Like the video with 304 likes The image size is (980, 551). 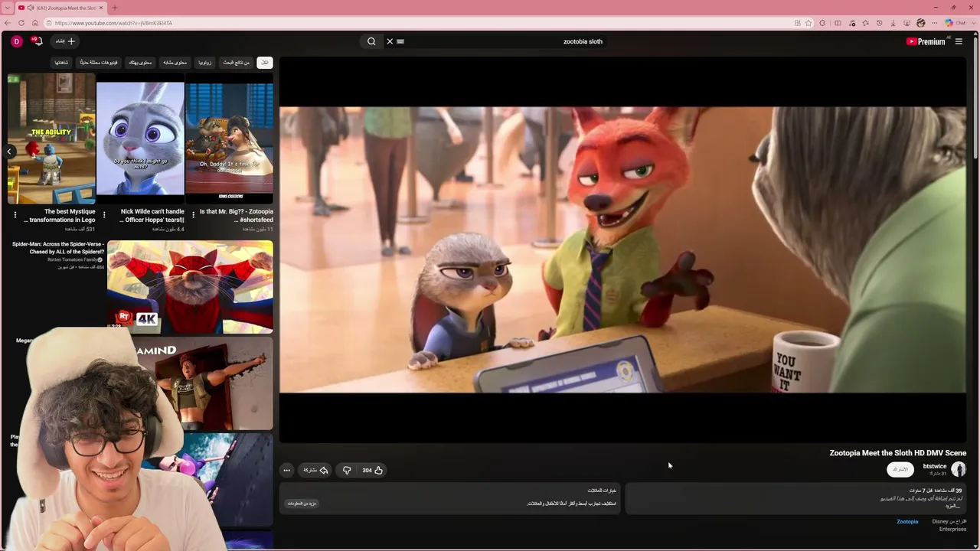pyautogui.click(x=373, y=471)
